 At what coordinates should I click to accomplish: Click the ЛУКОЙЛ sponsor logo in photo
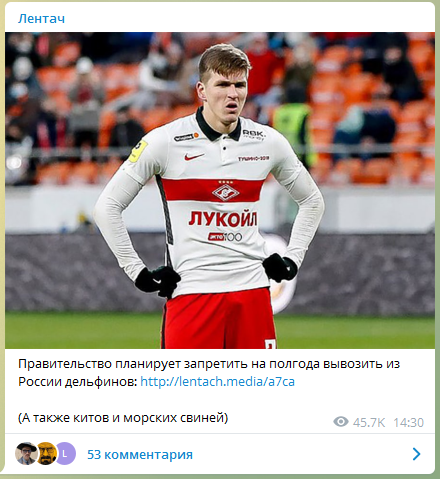223,219
